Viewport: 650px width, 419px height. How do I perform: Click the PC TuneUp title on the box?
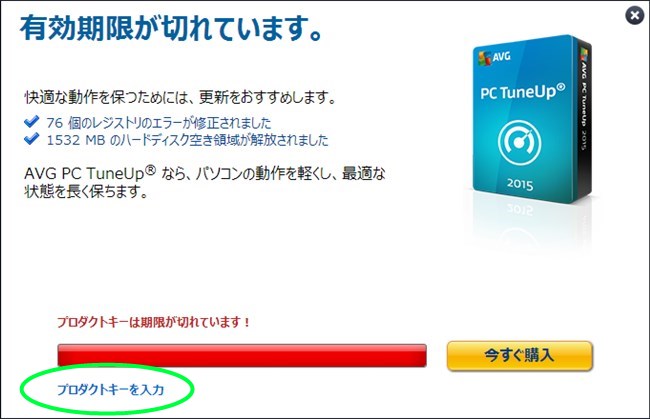(522, 92)
